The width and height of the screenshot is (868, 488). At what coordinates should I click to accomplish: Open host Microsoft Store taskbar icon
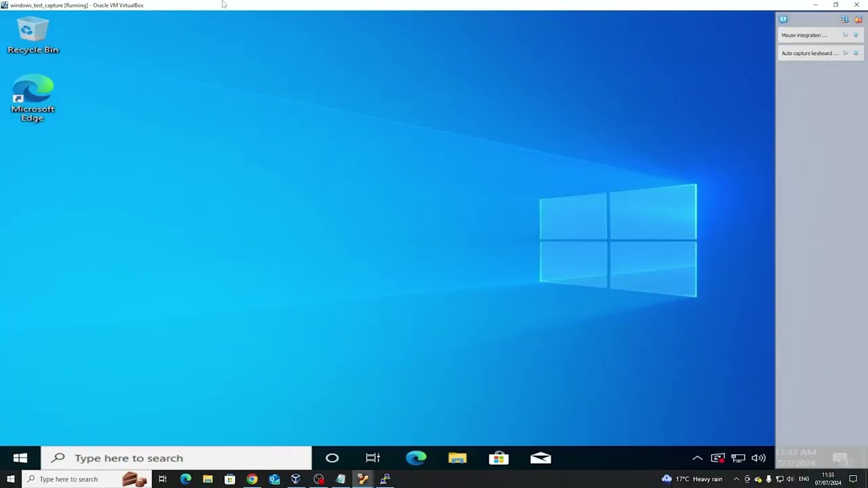click(x=230, y=479)
